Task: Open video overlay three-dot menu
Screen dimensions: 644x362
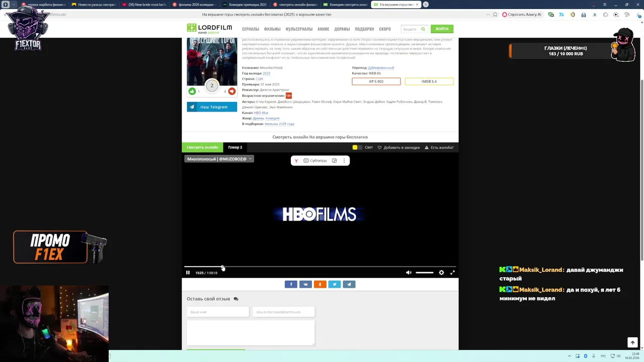Action: pos(344,160)
